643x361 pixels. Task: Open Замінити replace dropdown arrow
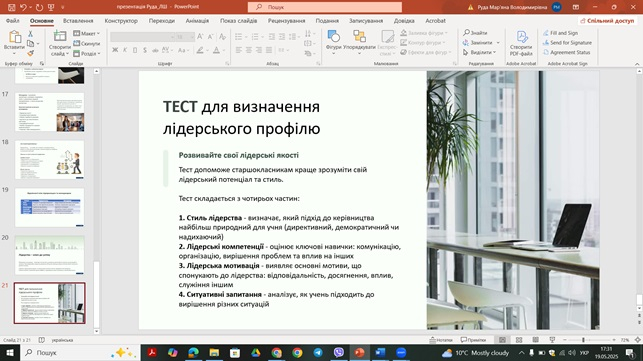[x=498, y=43]
